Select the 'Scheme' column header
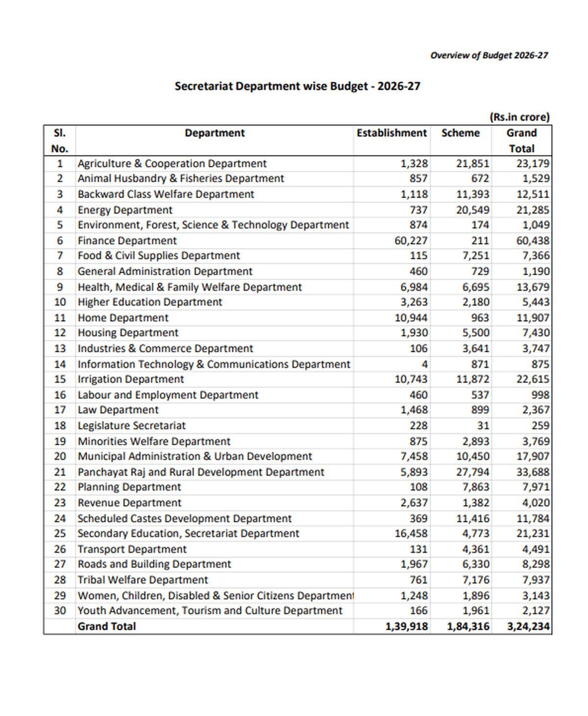588x716 pixels. (461, 133)
